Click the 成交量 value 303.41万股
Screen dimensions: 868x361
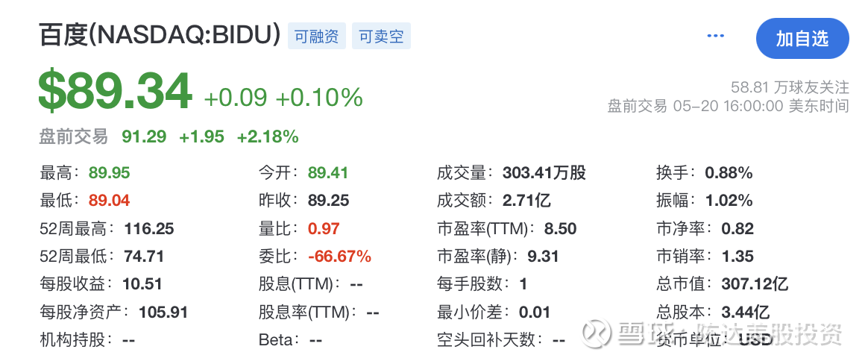tap(544, 173)
